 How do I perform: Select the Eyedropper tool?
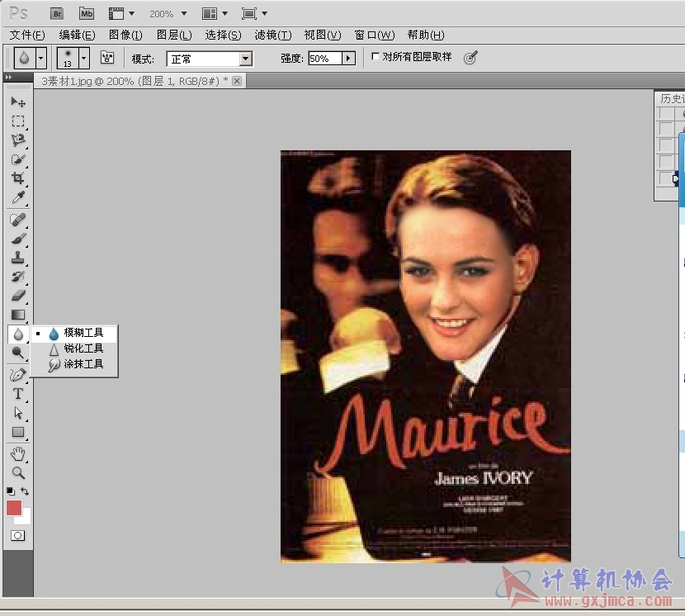coord(18,197)
